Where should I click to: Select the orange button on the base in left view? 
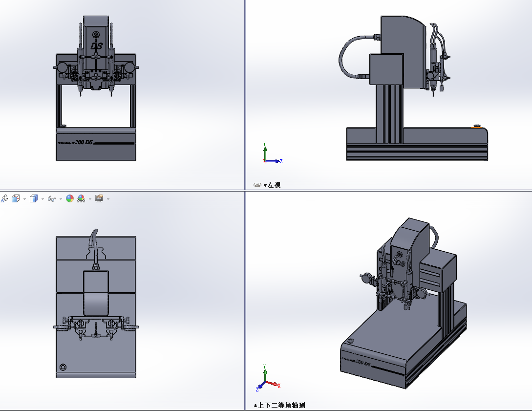tap(477, 126)
